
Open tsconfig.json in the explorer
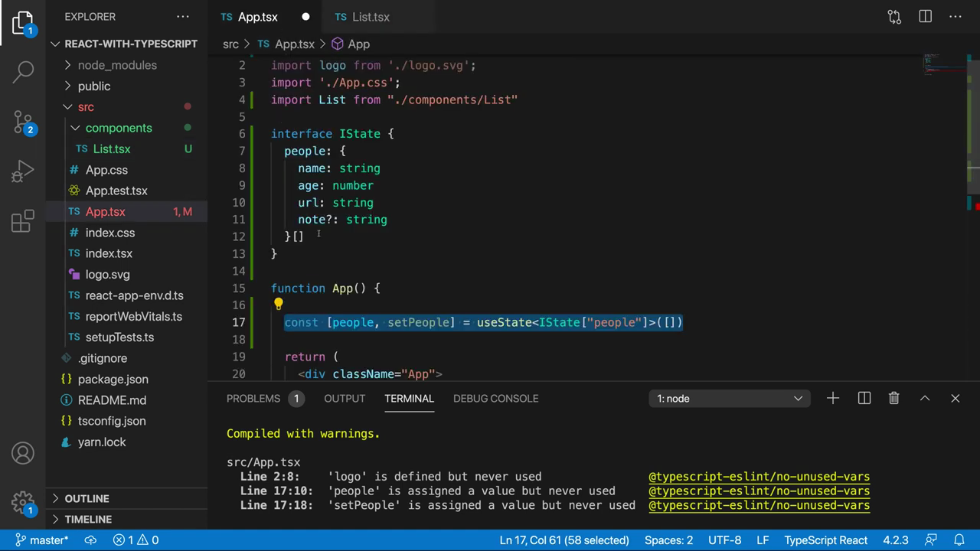pos(126,421)
